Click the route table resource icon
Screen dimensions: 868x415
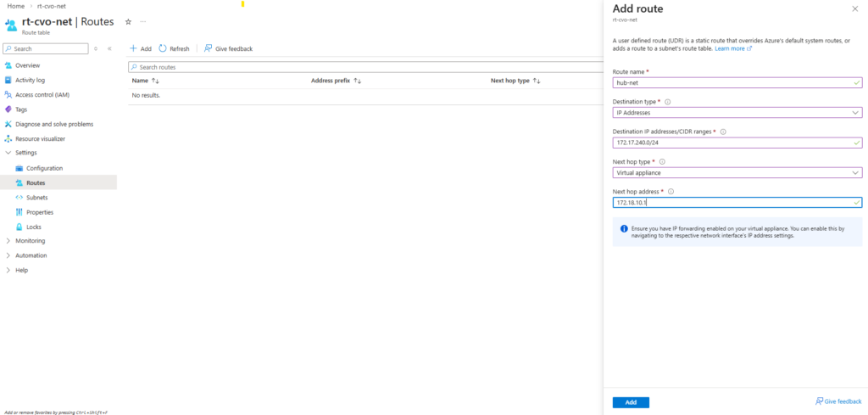[x=11, y=25]
